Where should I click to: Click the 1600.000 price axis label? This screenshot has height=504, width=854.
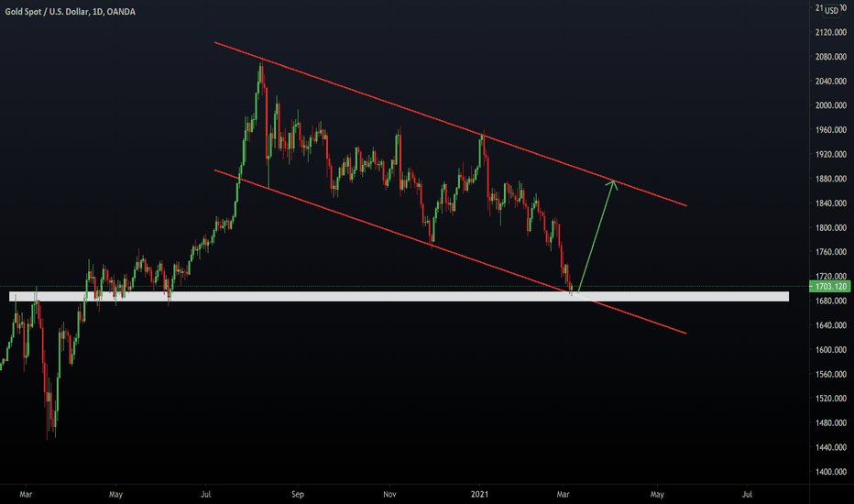(830, 350)
